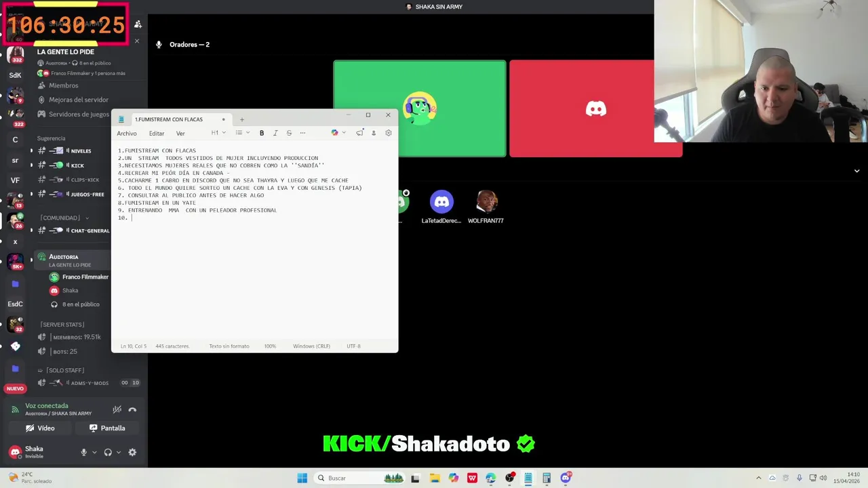Open Auditoria stage channel in sidebar
Image resolution: width=868 pixels, height=488 pixels.
click(73, 260)
